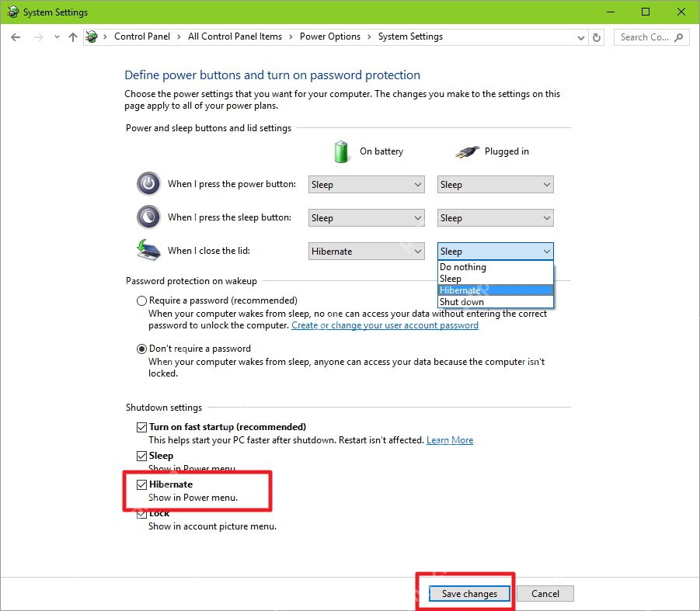The height and width of the screenshot is (611, 700).
Task: Open Create or change password link
Action: pyautogui.click(x=385, y=325)
